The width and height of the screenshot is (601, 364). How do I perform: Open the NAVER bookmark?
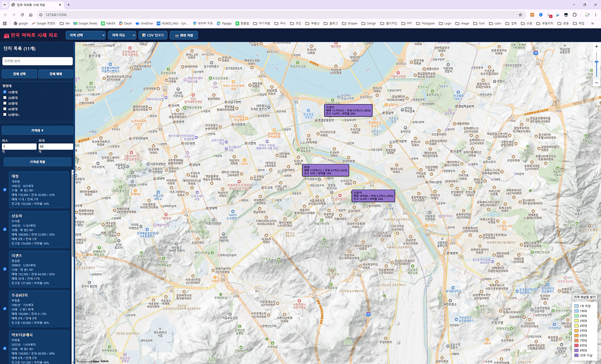pos(108,23)
